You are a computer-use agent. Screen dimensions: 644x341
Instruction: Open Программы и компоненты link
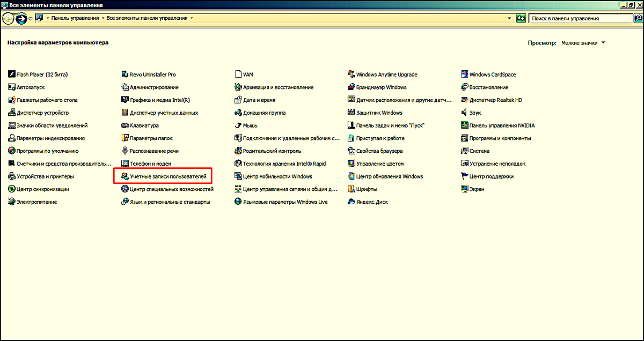[500, 138]
